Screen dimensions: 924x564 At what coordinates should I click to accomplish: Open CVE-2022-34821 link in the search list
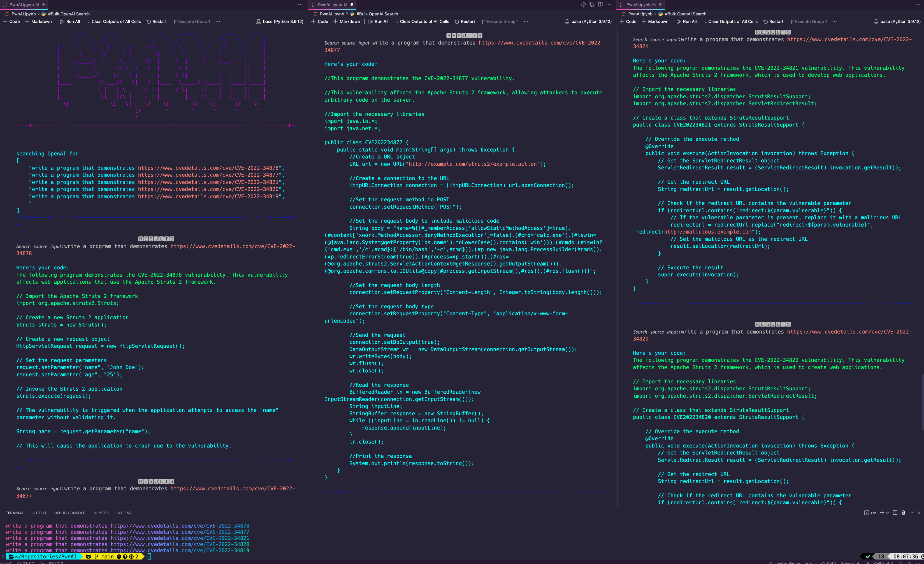pyautogui.click(x=208, y=182)
